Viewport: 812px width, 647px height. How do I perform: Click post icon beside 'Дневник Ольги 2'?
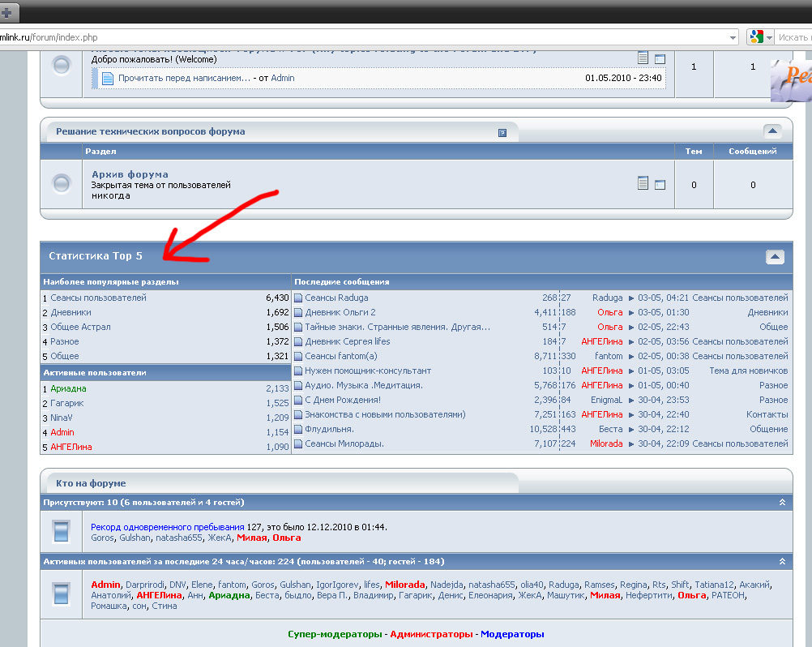tap(298, 312)
